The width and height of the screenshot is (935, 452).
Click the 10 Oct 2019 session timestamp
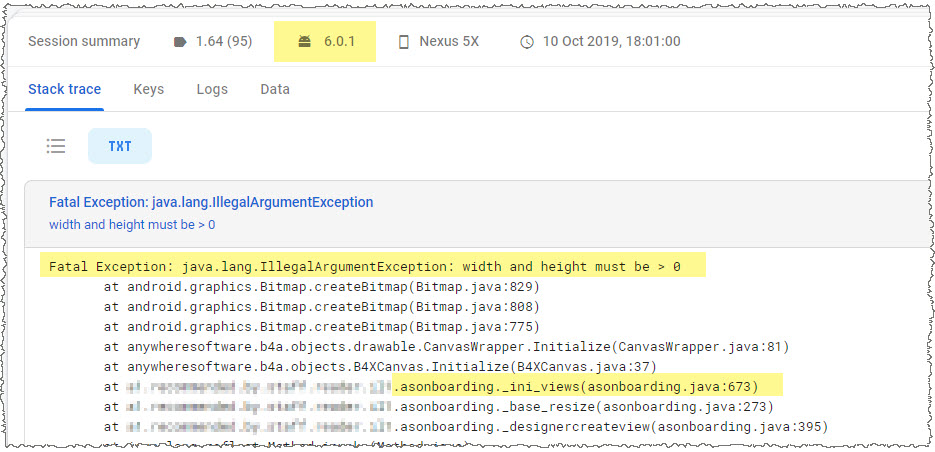point(611,42)
